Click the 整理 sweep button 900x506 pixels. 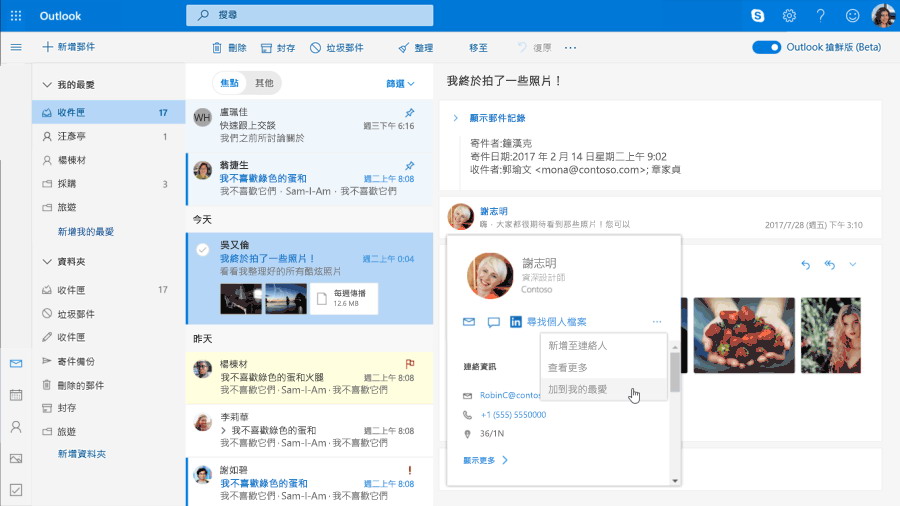[x=416, y=48]
